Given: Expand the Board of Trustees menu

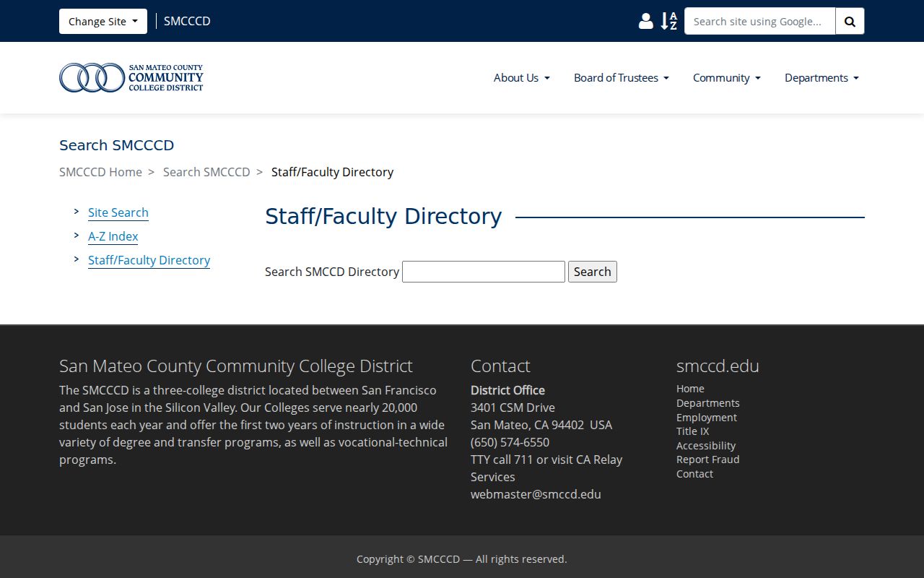Looking at the screenshot, I should [622, 78].
